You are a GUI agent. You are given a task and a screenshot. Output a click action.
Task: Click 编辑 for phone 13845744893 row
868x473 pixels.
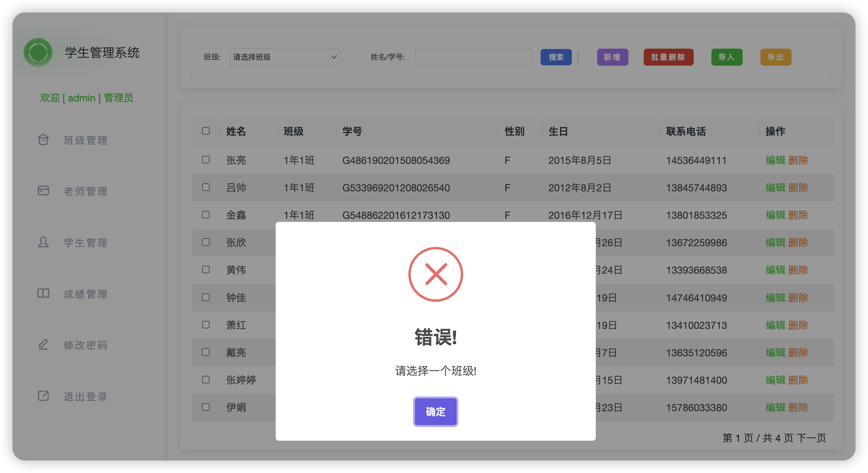pyautogui.click(x=776, y=188)
